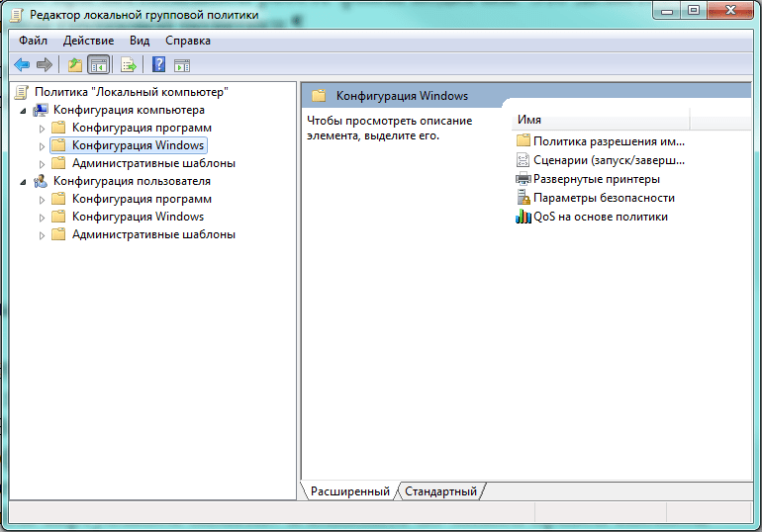Image resolution: width=762 pixels, height=532 pixels.
Task: Select QoS на основе политики entry
Action: [601, 217]
